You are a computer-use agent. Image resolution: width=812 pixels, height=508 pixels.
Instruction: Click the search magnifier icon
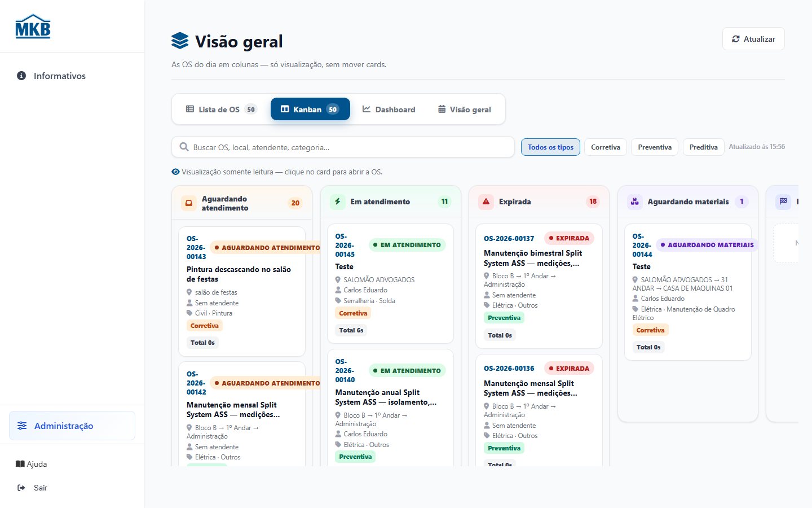(x=184, y=147)
